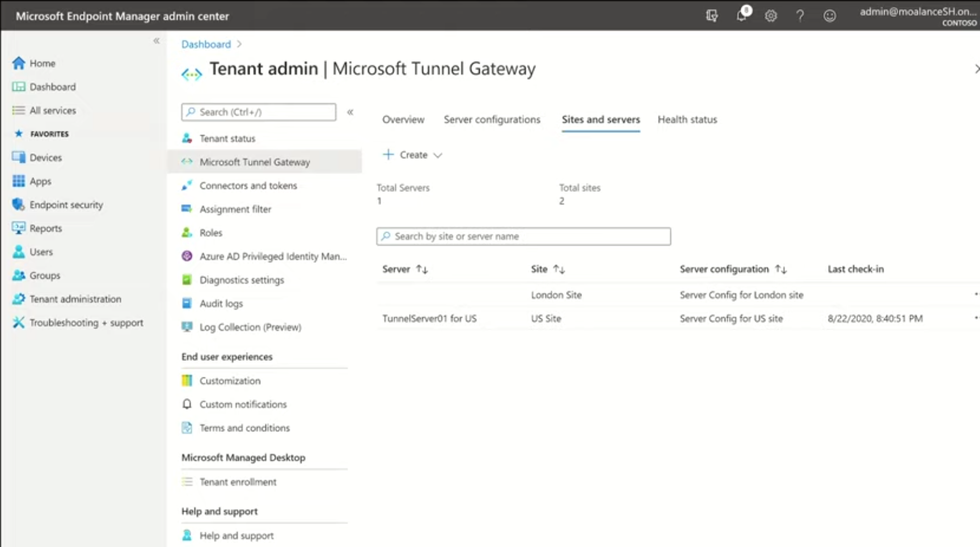Image resolution: width=980 pixels, height=547 pixels.
Task: Click the Microsoft Endpoint Manager admin center title
Action: [122, 16]
